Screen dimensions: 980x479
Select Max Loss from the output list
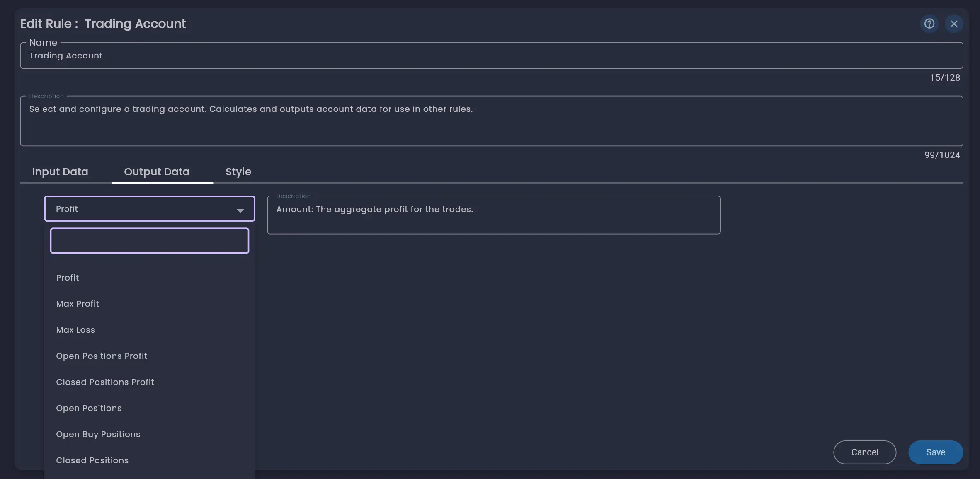(x=75, y=330)
